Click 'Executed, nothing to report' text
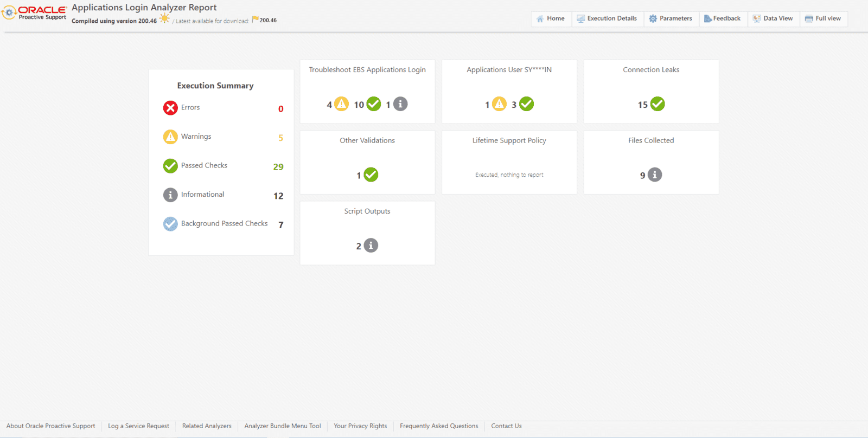 point(509,175)
